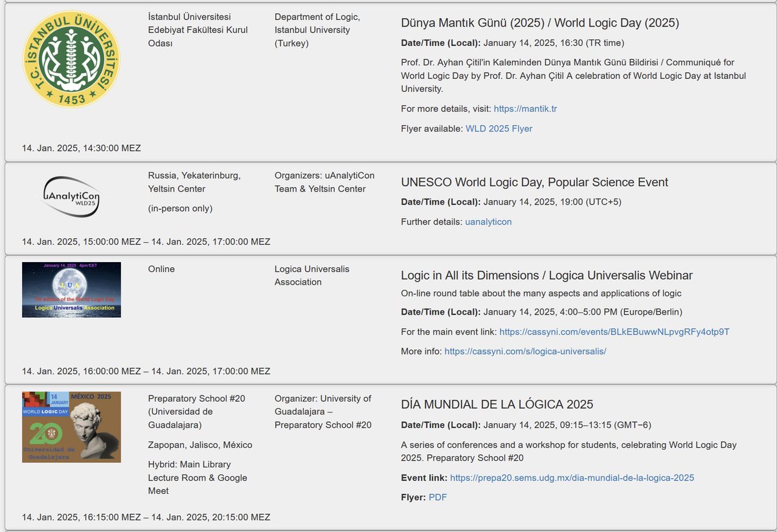Click the Istanbul University logo image

[x=71, y=59]
